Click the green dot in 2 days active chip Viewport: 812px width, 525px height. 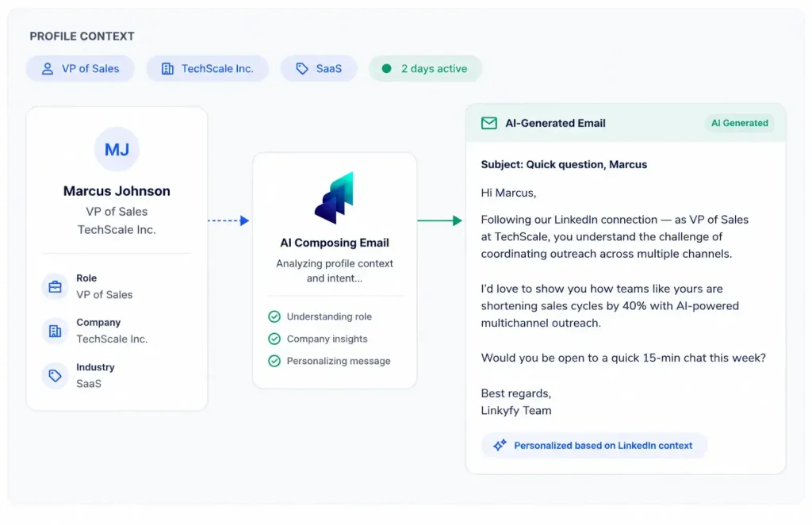click(x=386, y=68)
